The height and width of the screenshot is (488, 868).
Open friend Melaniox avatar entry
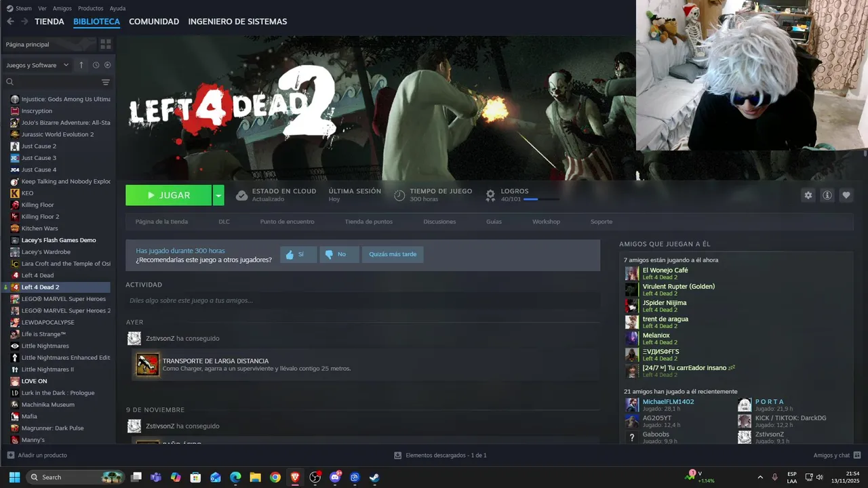point(632,338)
